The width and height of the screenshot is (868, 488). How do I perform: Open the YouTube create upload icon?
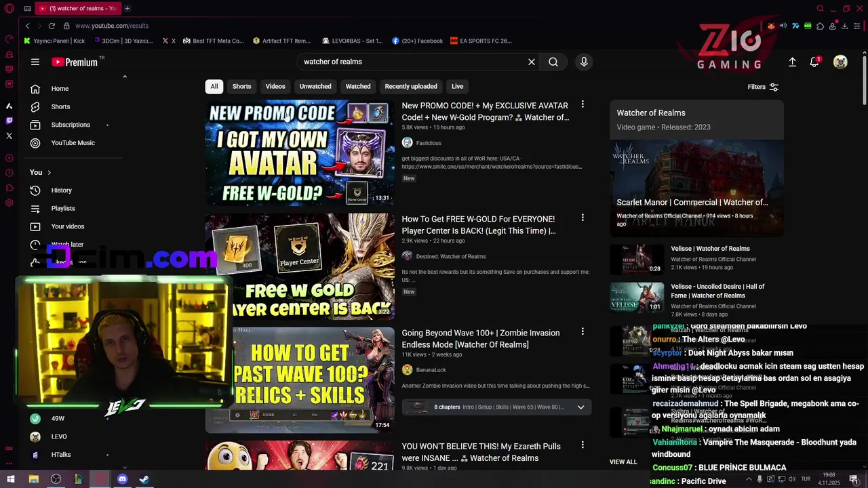pos(792,62)
